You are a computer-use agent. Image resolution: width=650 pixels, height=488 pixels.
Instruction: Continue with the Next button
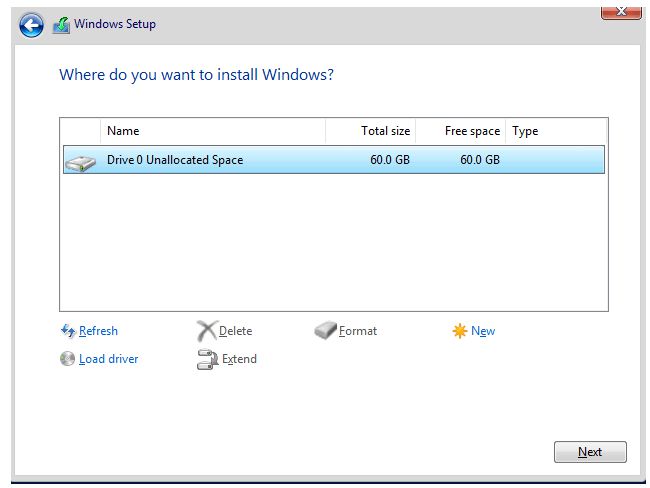[590, 452]
